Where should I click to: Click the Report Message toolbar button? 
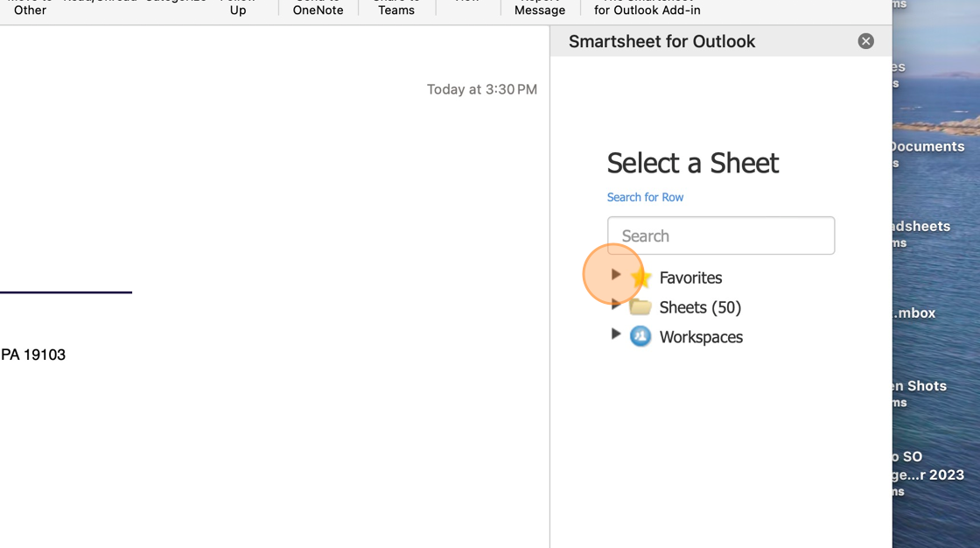539,8
